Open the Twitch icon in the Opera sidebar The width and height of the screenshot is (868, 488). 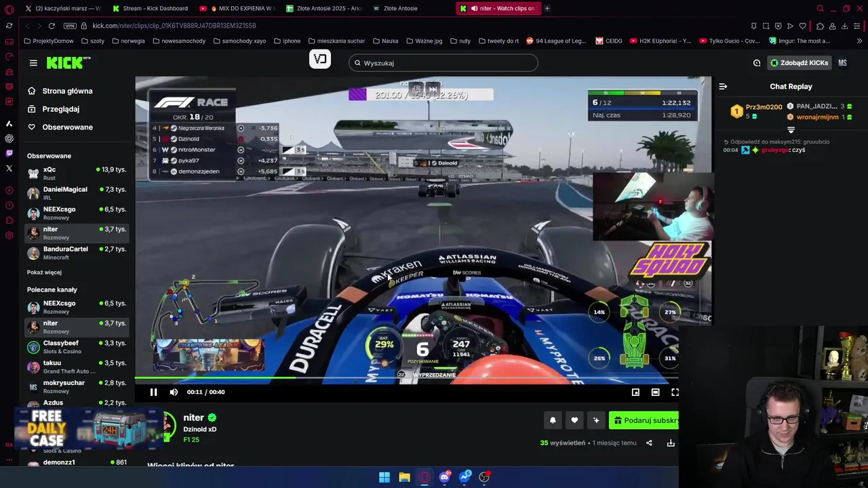(9, 153)
